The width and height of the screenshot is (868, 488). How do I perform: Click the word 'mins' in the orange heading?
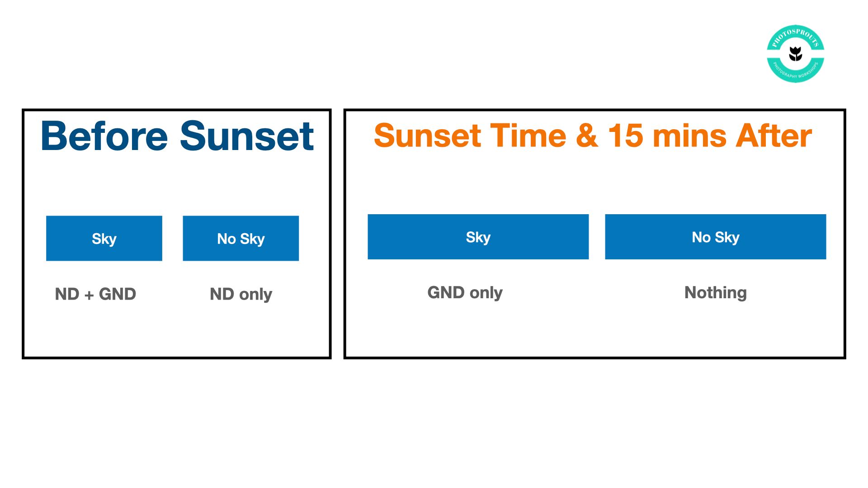[x=689, y=136]
